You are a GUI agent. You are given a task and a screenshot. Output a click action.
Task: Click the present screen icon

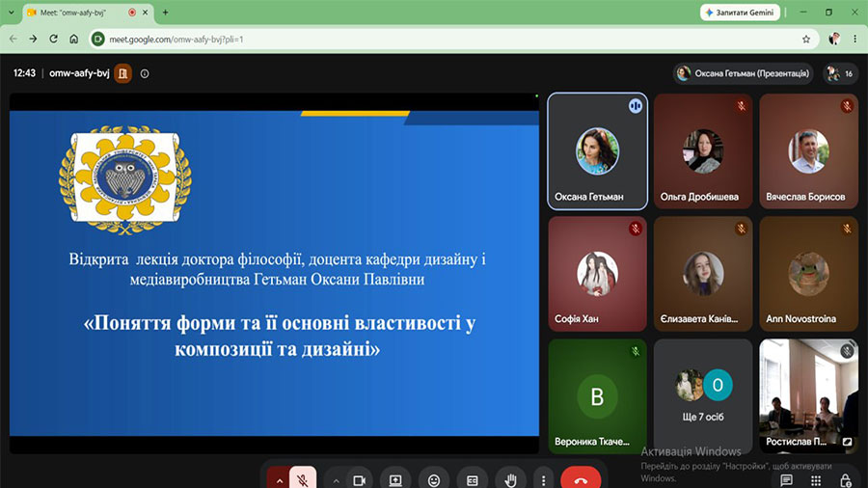click(395, 480)
